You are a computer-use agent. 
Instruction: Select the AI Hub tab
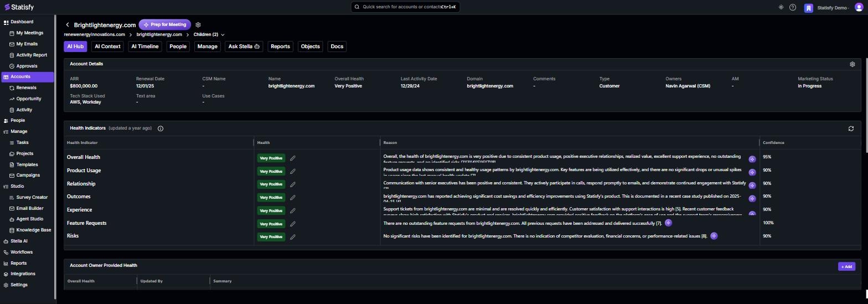[75, 47]
